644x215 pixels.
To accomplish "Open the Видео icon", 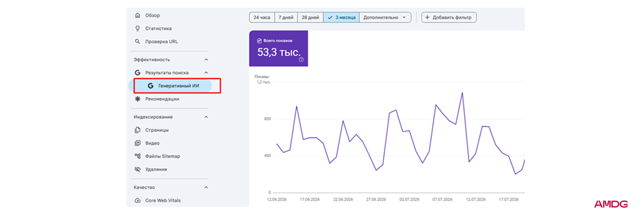I will coord(138,143).
